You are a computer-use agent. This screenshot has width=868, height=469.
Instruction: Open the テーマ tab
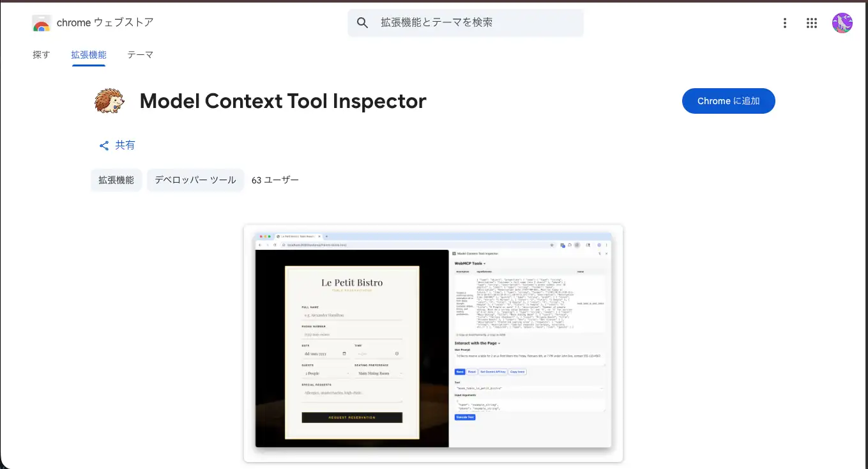140,55
